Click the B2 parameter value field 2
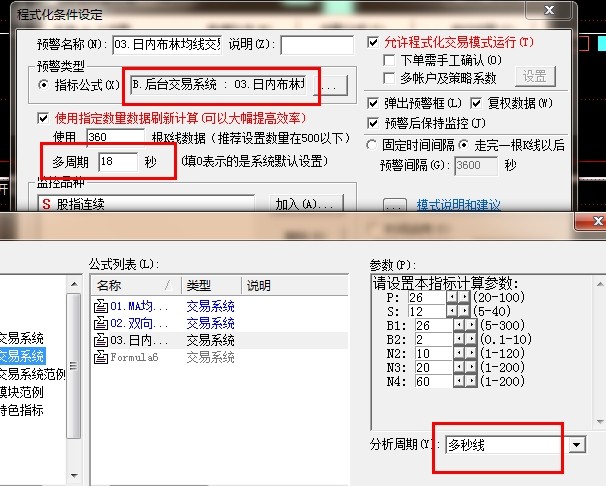 pos(434,339)
